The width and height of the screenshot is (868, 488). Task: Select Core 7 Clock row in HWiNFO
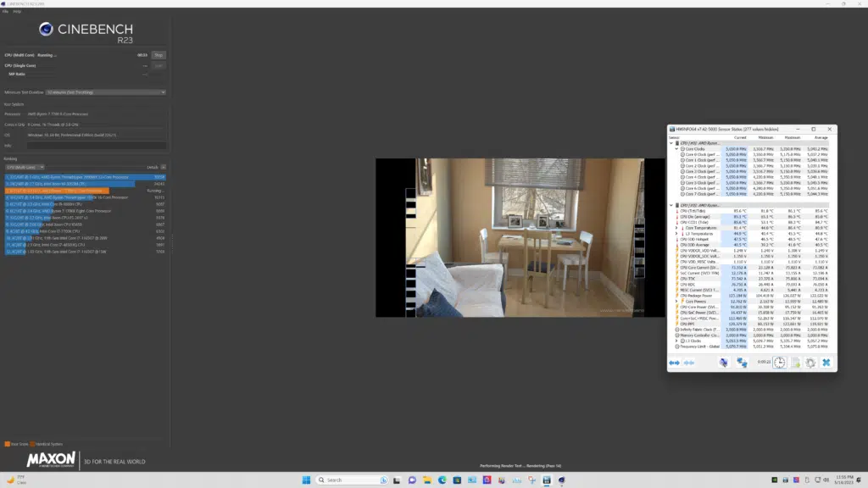click(x=752, y=194)
